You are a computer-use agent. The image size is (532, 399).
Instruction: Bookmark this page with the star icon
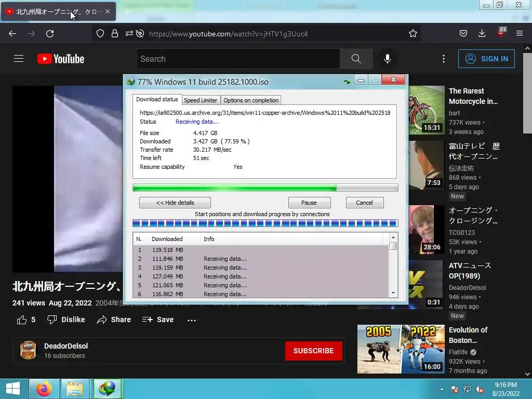click(x=413, y=33)
